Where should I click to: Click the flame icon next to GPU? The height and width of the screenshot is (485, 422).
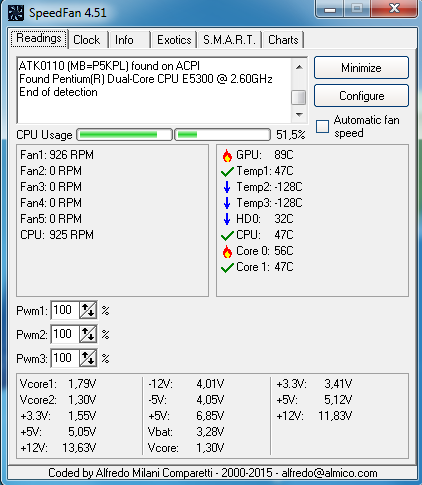[x=227, y=155]
